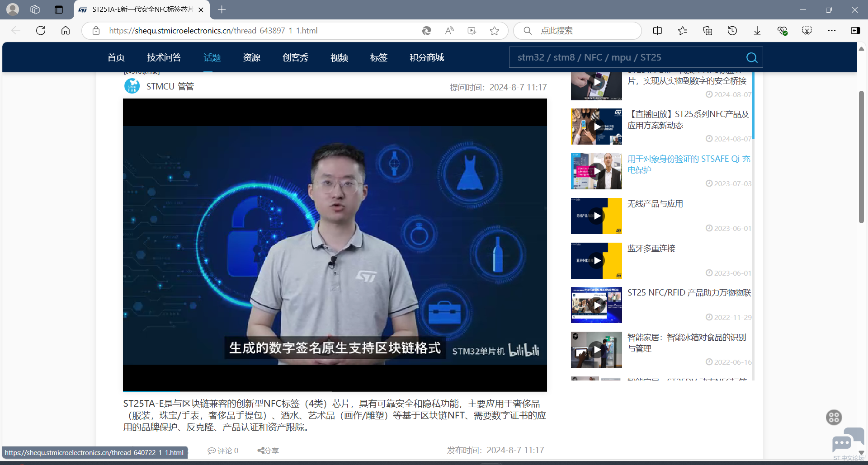868x465 pixels.
Task: Open 创客秀 navigation item
Action: coord(295,57)
